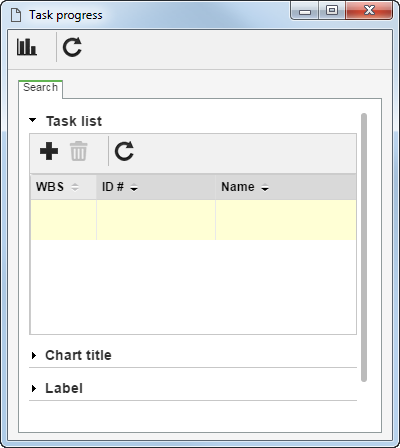Add a new task with the plus icon
Screen dimensions: 400x448
coord(49,151)
